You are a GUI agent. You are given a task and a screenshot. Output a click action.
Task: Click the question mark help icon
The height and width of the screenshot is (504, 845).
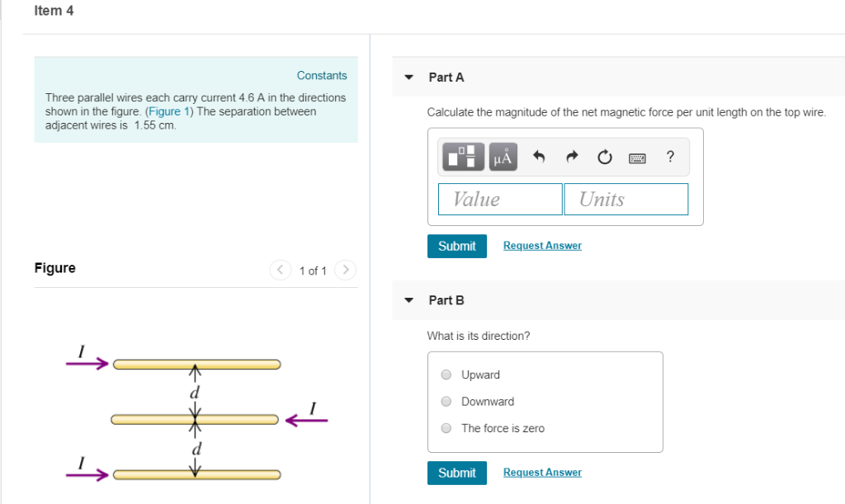[x=670, y=157]
